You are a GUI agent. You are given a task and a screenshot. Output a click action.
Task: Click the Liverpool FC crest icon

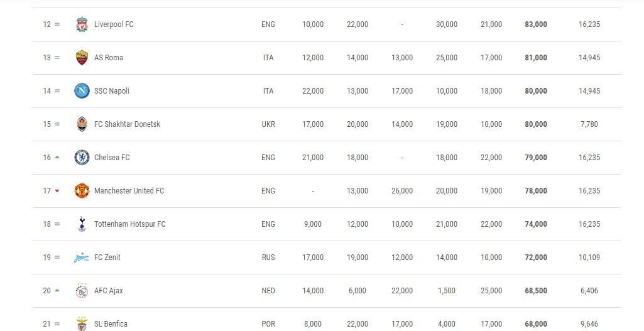tap(82, 24)
